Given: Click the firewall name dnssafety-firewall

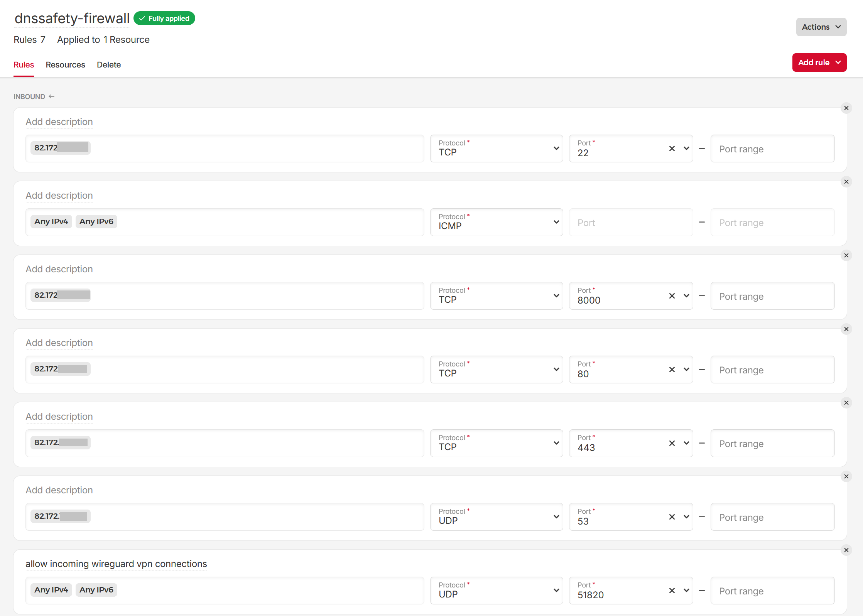Looking at the screenshot, I should tap(72, 18).
